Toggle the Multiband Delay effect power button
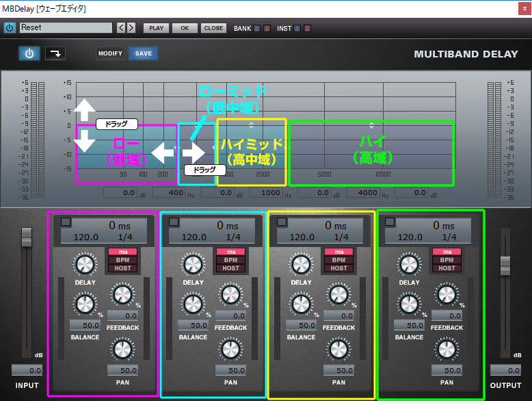Screen dimensions: 532x401 [x=29, y=53]
